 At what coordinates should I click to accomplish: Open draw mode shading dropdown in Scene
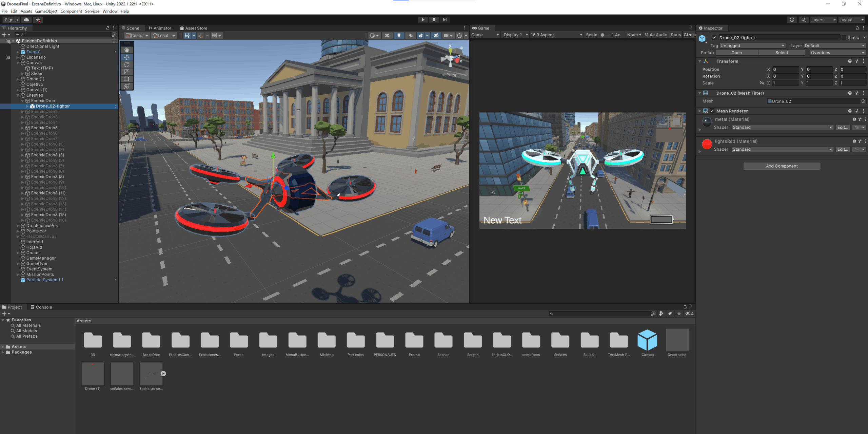374,35
